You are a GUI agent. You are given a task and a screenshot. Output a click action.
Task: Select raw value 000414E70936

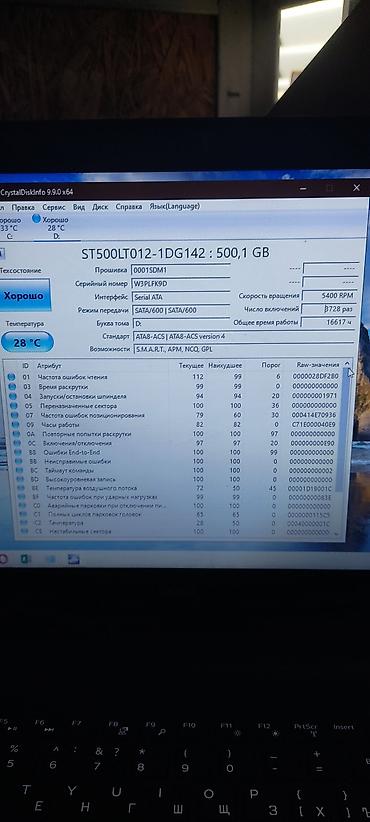(x=313, y=415)
